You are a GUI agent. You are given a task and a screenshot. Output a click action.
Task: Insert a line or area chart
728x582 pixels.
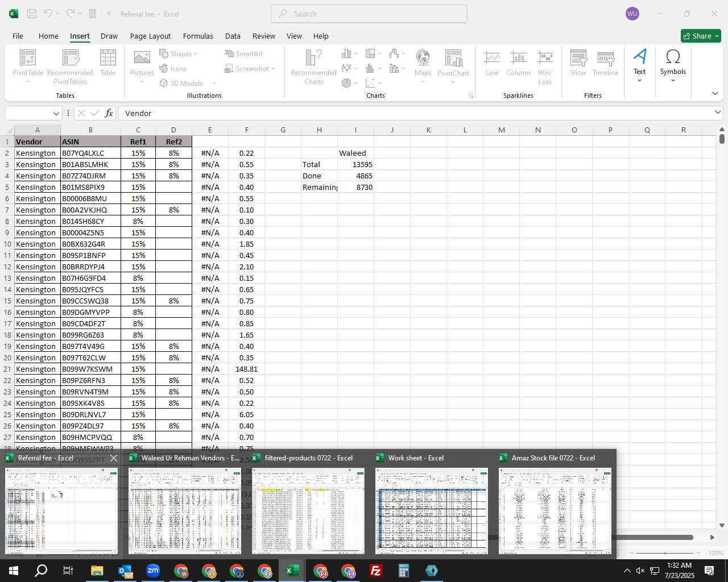[x=349, y=69]
